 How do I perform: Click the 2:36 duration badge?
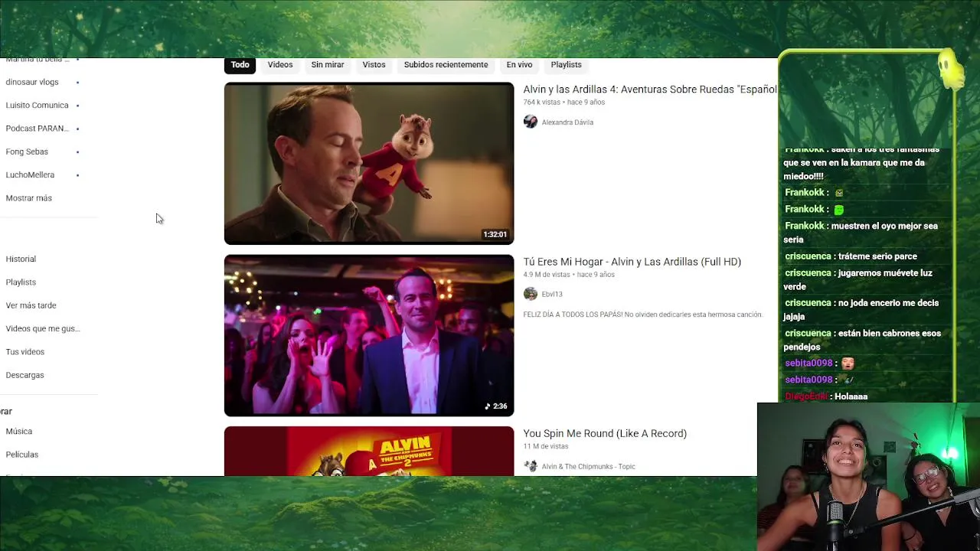(x=495, y=406)
